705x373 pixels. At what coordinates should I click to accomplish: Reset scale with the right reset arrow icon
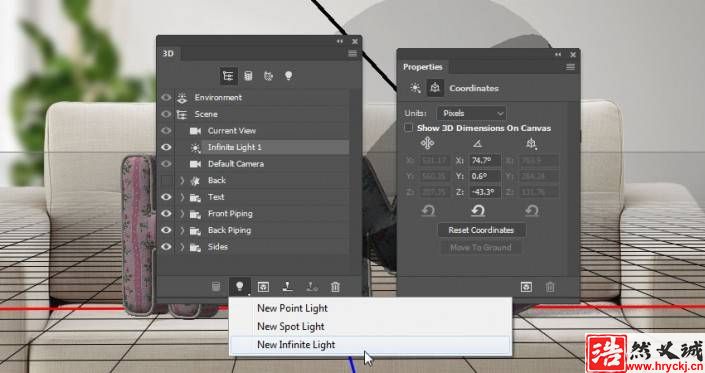(x=532, y=210)
